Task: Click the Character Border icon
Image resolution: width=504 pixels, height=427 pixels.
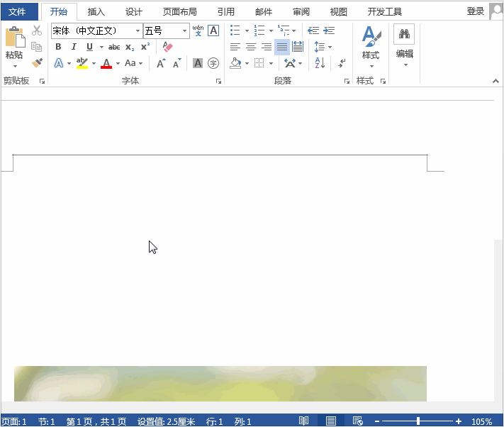Action: tap(213, 30)
